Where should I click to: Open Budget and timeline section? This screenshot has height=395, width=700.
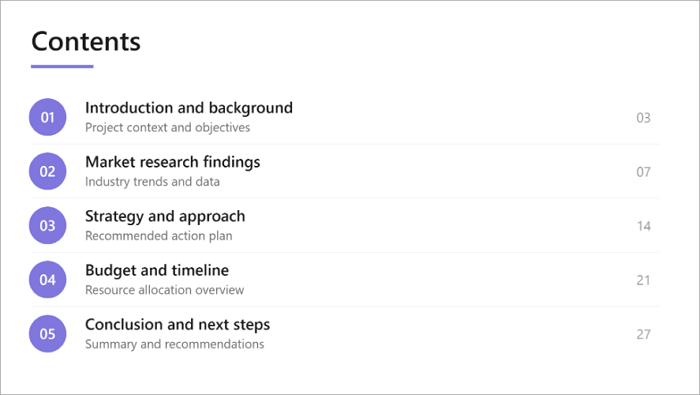click(157, 270)
